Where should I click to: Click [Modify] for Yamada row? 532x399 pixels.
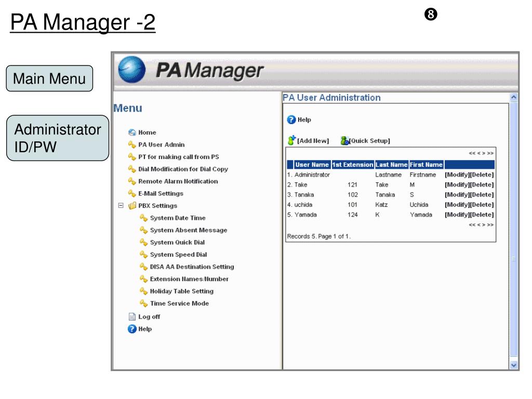click(x=457, y=215)
